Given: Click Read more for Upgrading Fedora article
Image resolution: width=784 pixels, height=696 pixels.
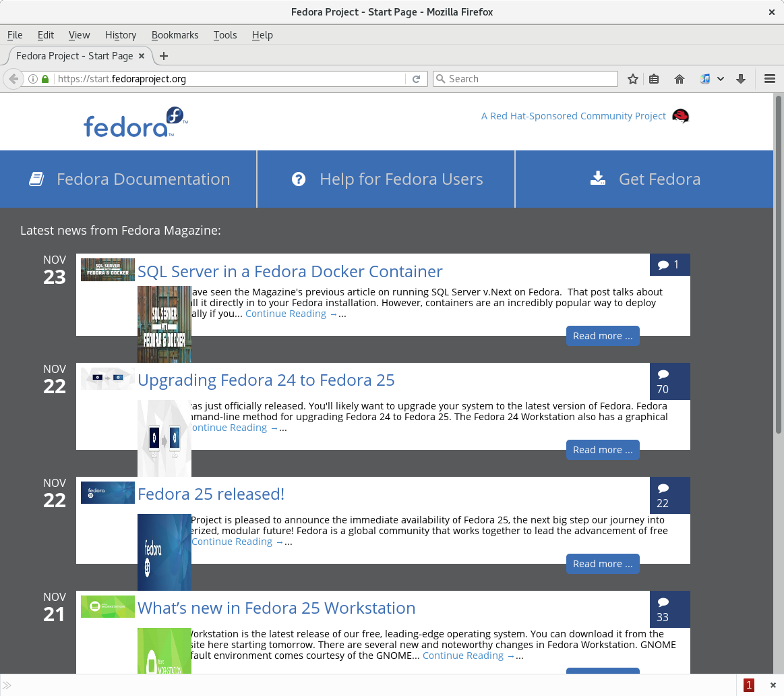Looking at the screenshot, I should [603, 450].
